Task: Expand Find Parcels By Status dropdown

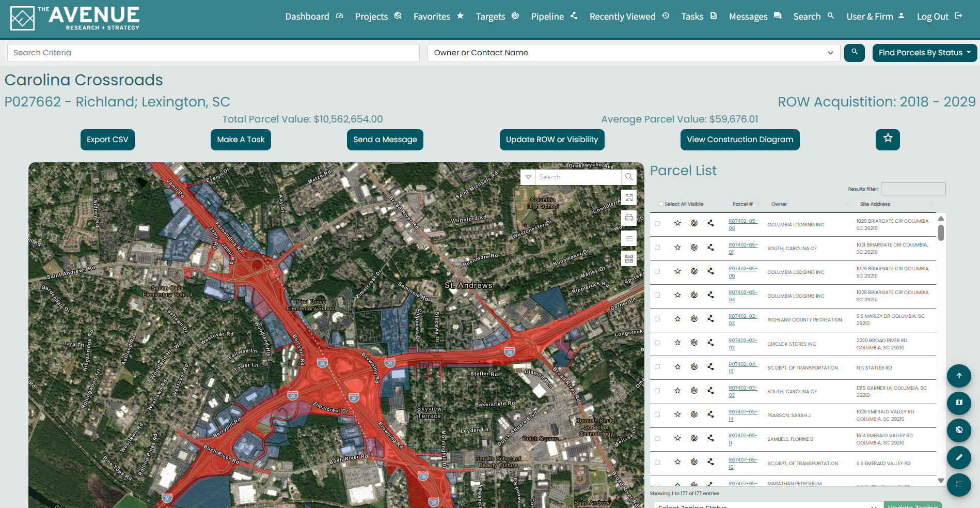Action: pos(924,53)
